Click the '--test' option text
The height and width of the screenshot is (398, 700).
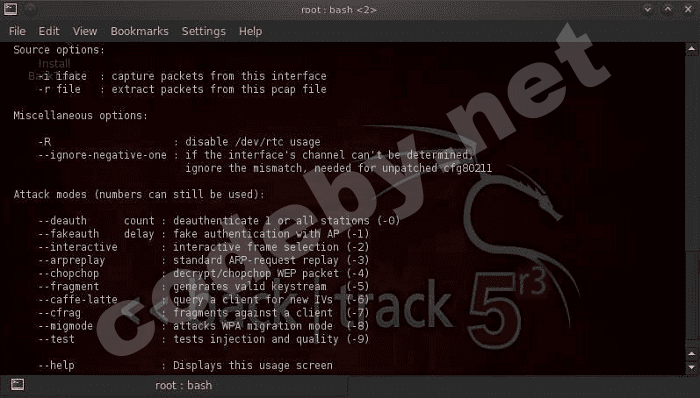coord(56,339)
